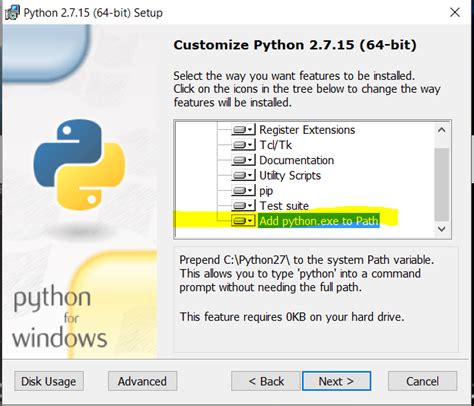Open the Add python.exe to Path dropdown icon
The height and width of the screenshot is (406, 474).
244,221
